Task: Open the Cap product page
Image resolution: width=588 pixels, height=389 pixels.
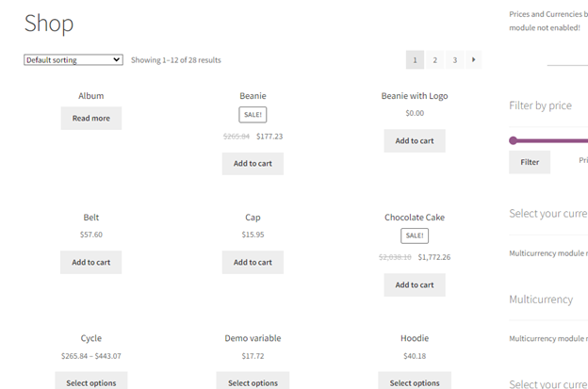Action: tap(253, 218)
